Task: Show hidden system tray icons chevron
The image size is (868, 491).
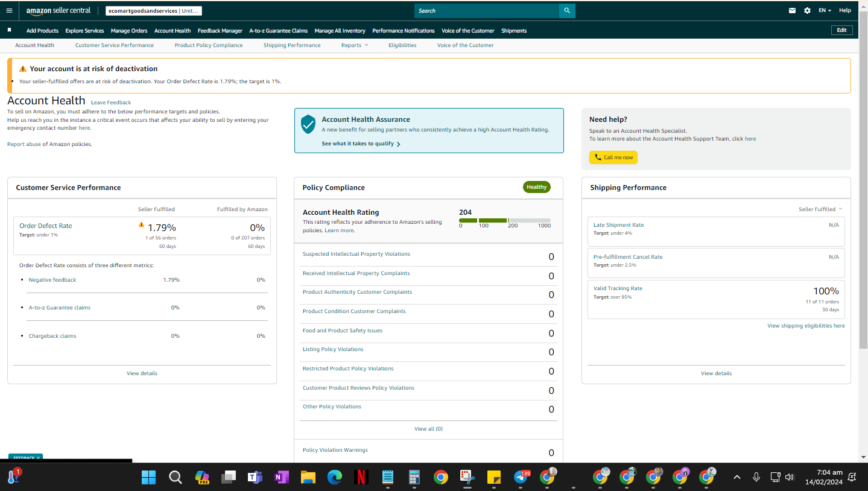Action: click(737, 477)
